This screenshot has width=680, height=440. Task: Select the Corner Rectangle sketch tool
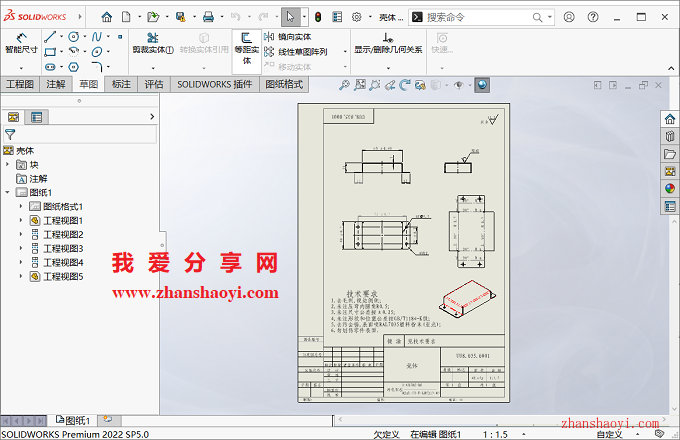point(50,52)
